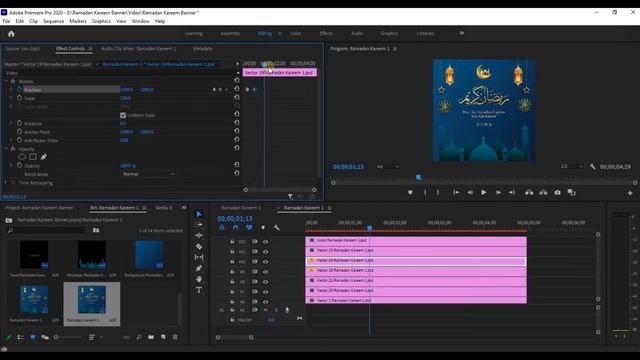The width and height of the screenshot is (640, 360).
Task: Hide Icons/Ramadan Kareem top track output
Action: click(265, 242)
